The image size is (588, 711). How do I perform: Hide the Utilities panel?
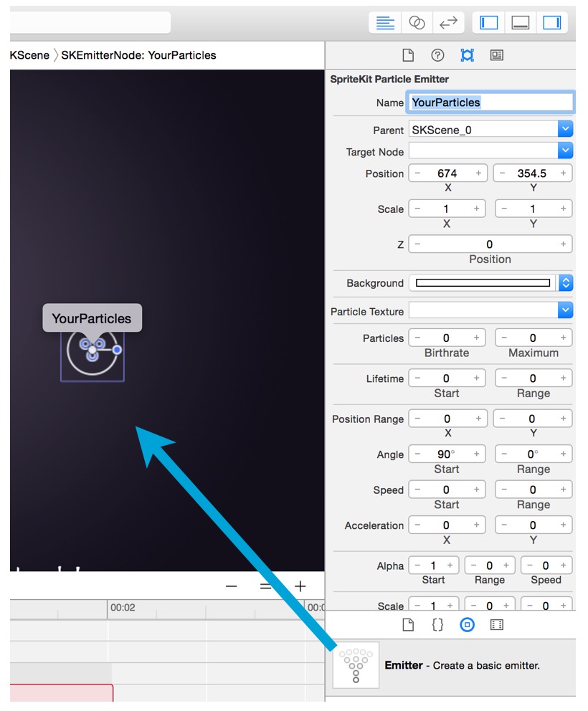point(551,22)
